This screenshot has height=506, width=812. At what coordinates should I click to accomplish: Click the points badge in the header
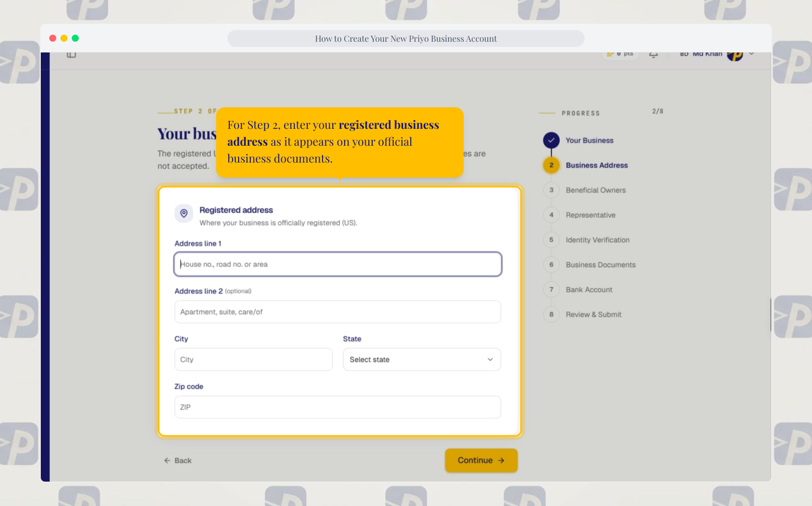coord(620,55)
